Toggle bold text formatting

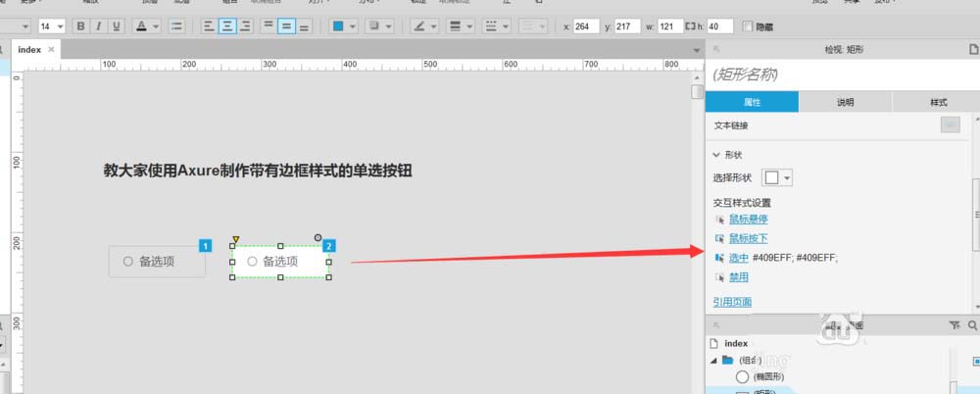point(80,26)
